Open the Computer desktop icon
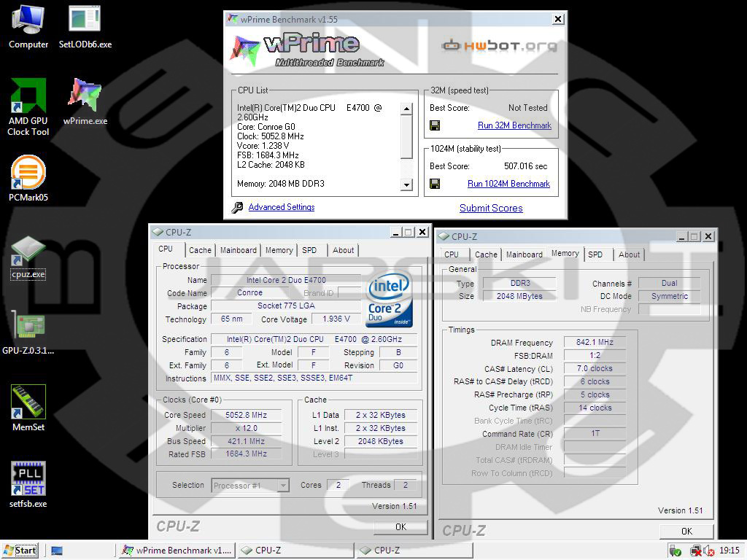The image size is (747, 560). pos(28,26)
